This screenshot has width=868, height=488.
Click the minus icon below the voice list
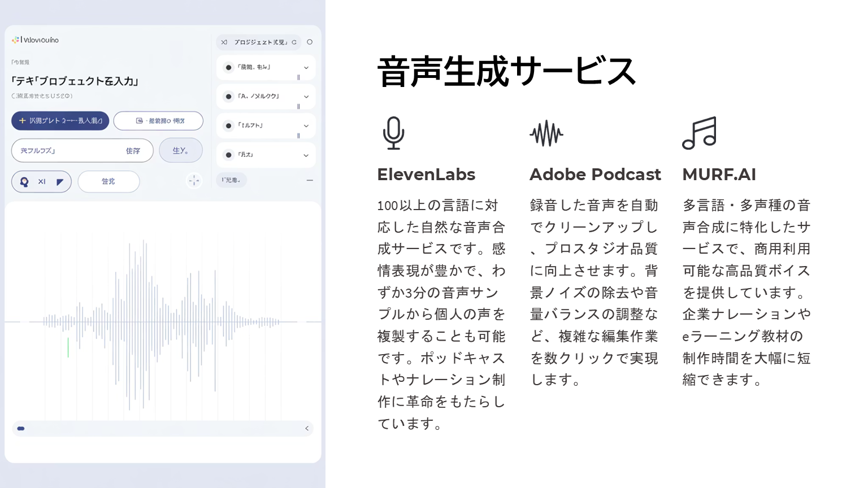[x=310, y=180]
